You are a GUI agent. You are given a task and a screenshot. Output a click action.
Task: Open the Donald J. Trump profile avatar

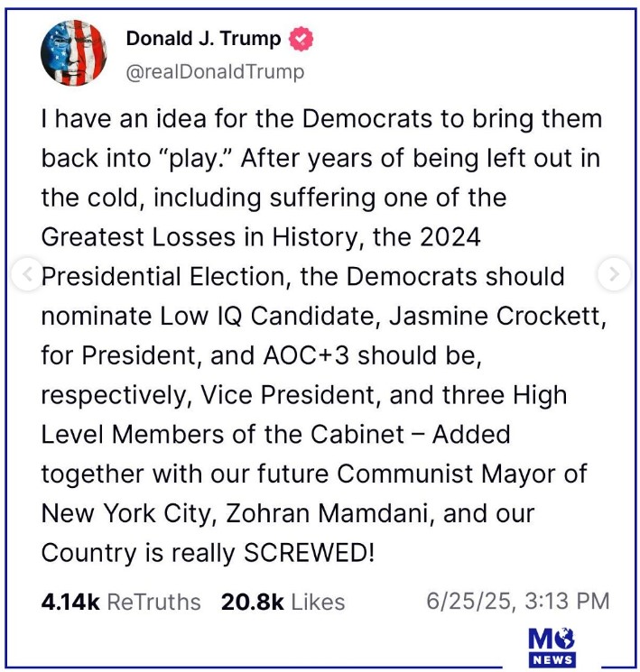point(74,52)
